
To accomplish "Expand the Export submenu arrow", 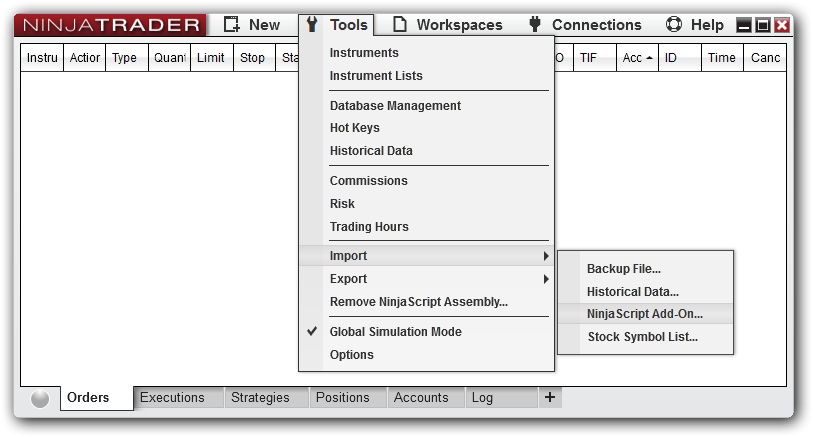I will click(x=545, y=279).
